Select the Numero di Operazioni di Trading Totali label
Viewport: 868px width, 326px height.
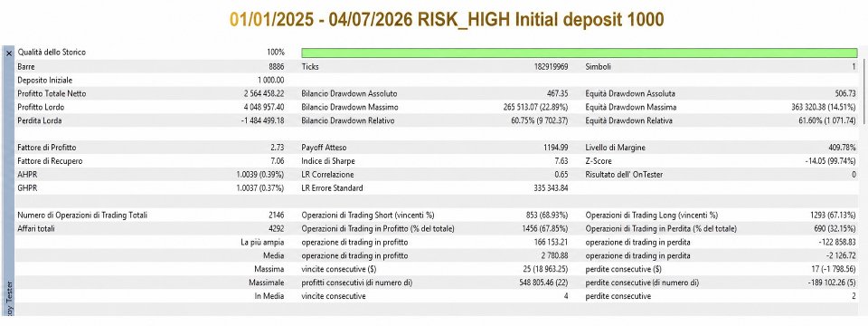[82, 216]
